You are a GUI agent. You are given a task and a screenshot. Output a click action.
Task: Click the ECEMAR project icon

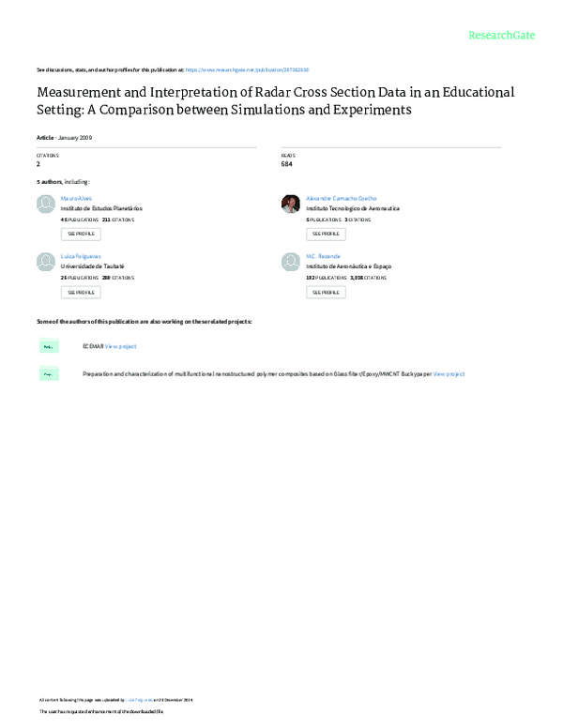coord(46,346)
